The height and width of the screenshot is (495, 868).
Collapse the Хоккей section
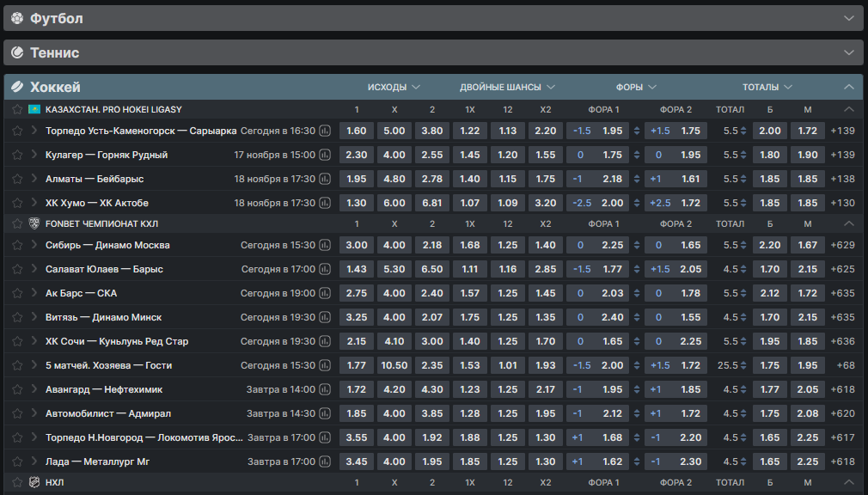tap(848, 87)
